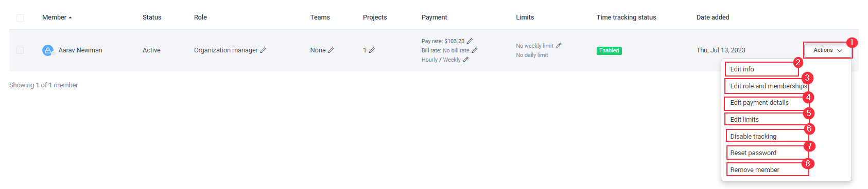868x189 pixels.
Task: Edit the pay rate pencil icon
Action: click(470, 41)
